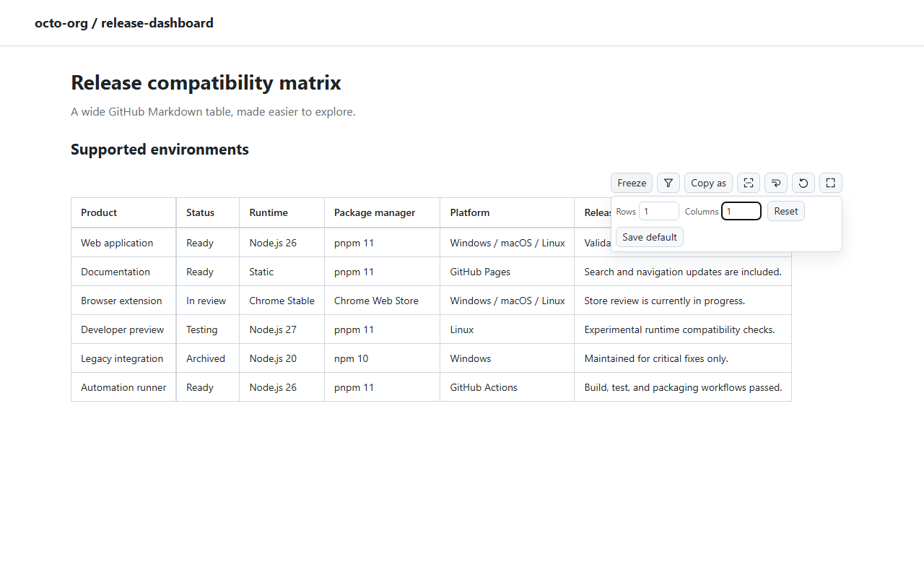Click the Columns number field
This screenshot has height=578, width=924.
tap(741, 211)
